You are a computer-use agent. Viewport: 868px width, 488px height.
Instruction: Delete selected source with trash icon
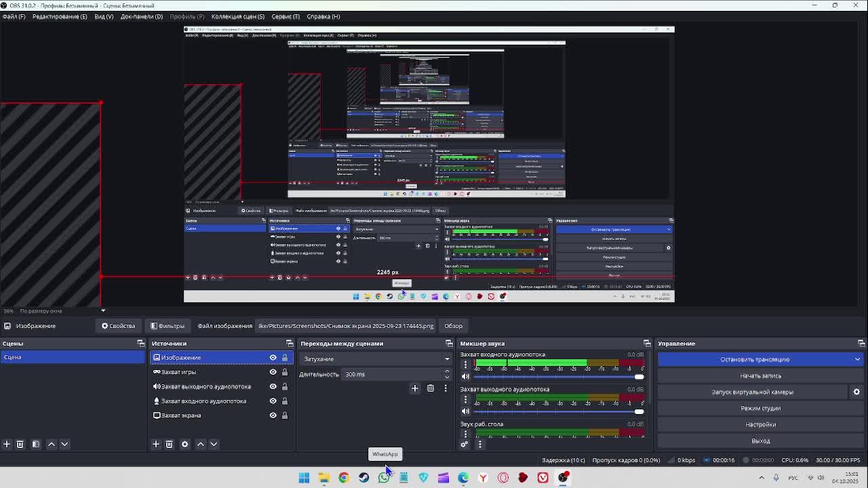click(x=170, y=444)
